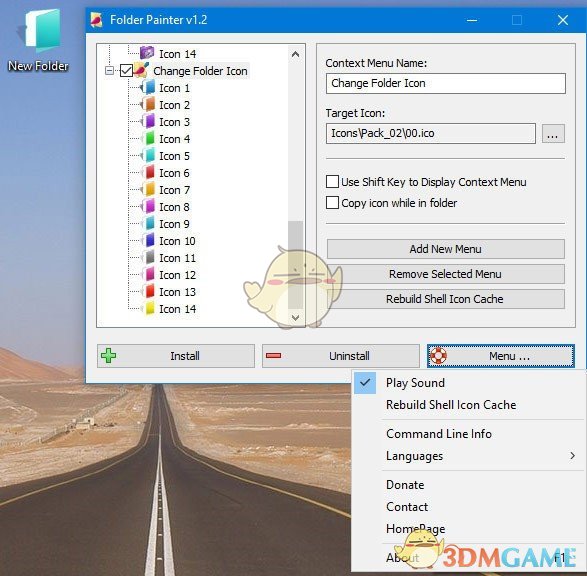587x576 pixels.
Task: Click the teal folder icon of Icon 9
Action: coord(149,224)
